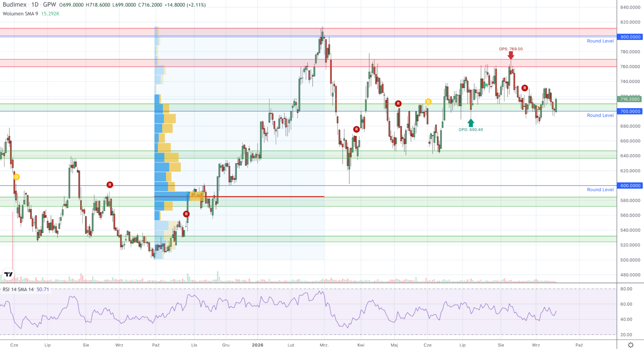Click the green up-right trade arrow icon
The width and height of the screenshot is (644, 349).
point(486,85)
